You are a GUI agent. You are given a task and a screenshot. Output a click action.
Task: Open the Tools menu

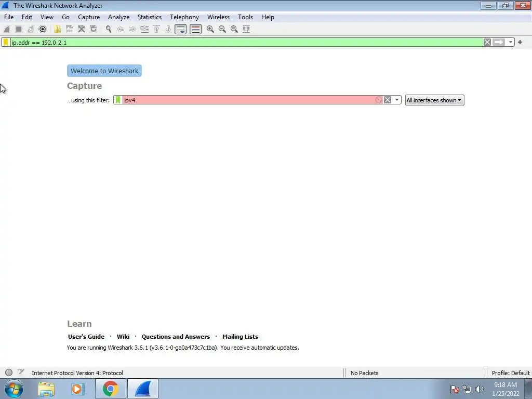(x=245, y=17)
